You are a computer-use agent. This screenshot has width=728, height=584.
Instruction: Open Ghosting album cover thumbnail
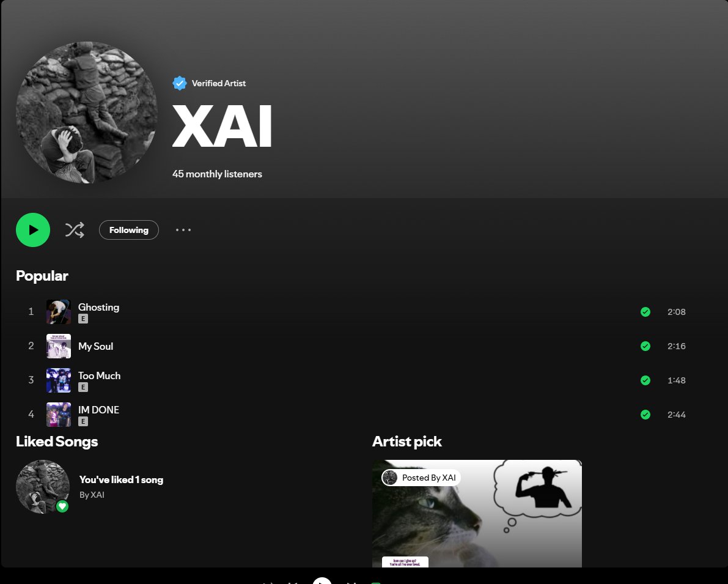point(59,312)
